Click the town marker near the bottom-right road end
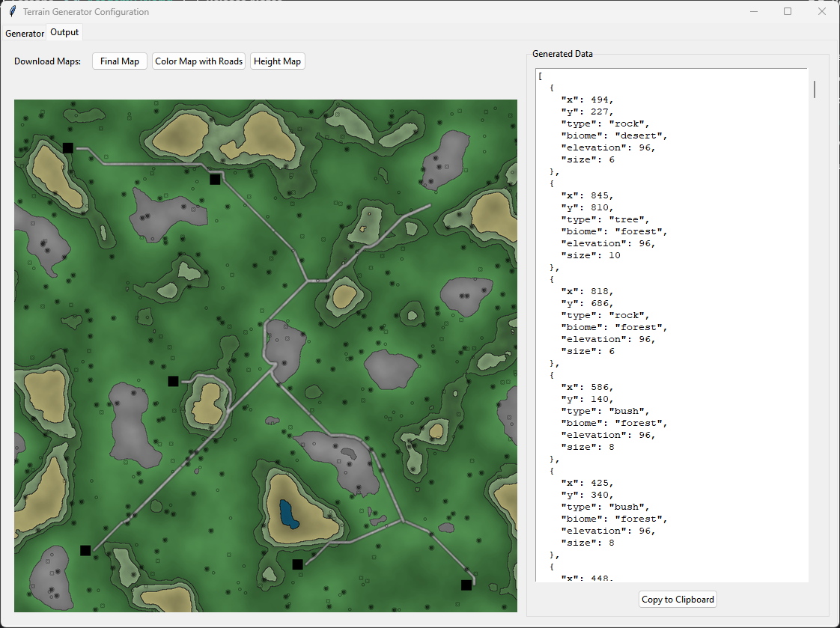Viewport: 840px width, 628px height. 467,585
